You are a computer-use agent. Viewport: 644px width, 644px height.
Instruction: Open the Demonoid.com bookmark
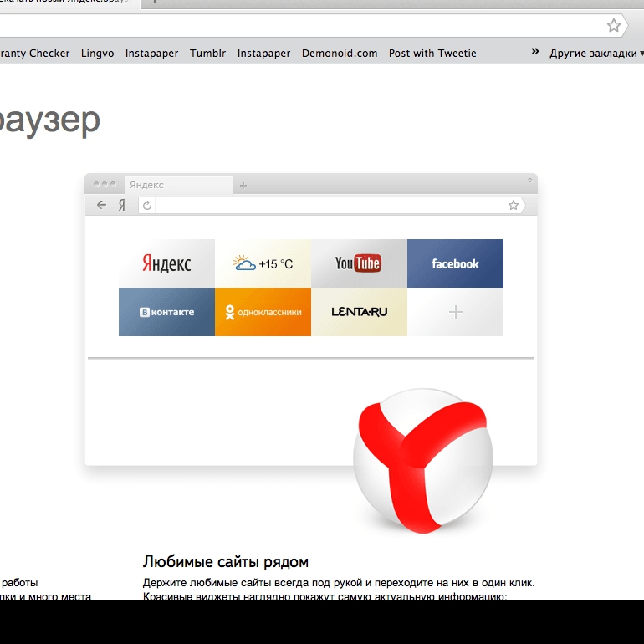pos(340,54)
